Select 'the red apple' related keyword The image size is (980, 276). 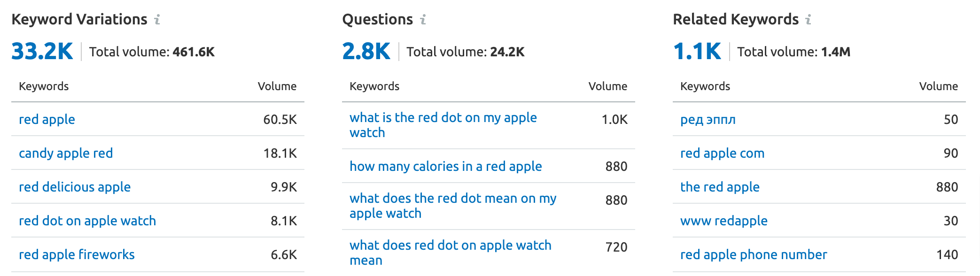point(720,187)
